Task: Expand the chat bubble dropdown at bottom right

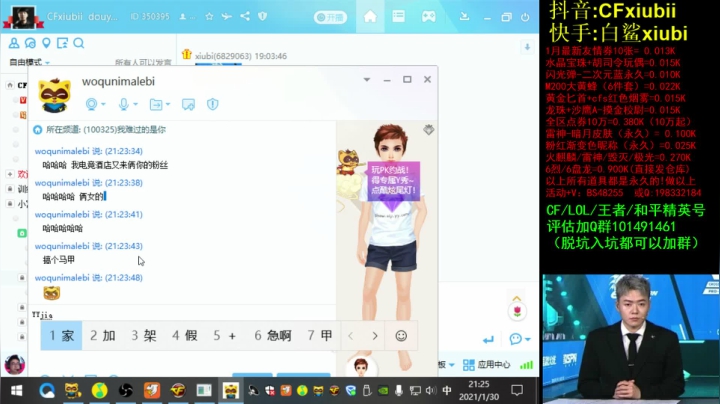Action: pyautogui.click(x=528, y=339)
